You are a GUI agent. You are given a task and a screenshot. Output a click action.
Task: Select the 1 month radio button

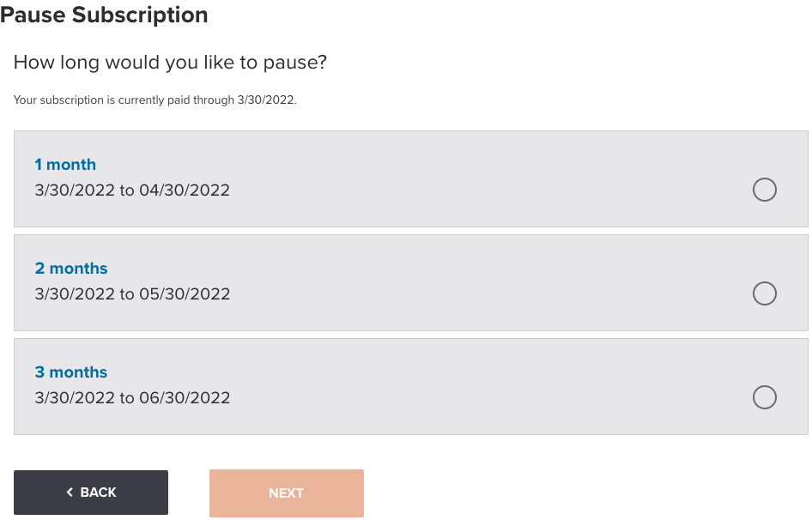coord(764,190)
